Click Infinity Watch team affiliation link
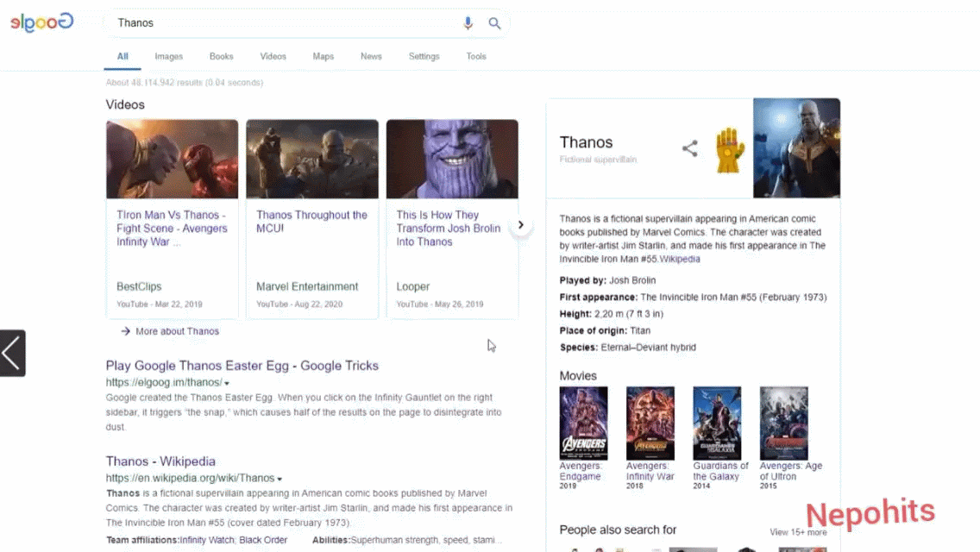The height and width of the screenshot is (552, 980). coord(207,540)
